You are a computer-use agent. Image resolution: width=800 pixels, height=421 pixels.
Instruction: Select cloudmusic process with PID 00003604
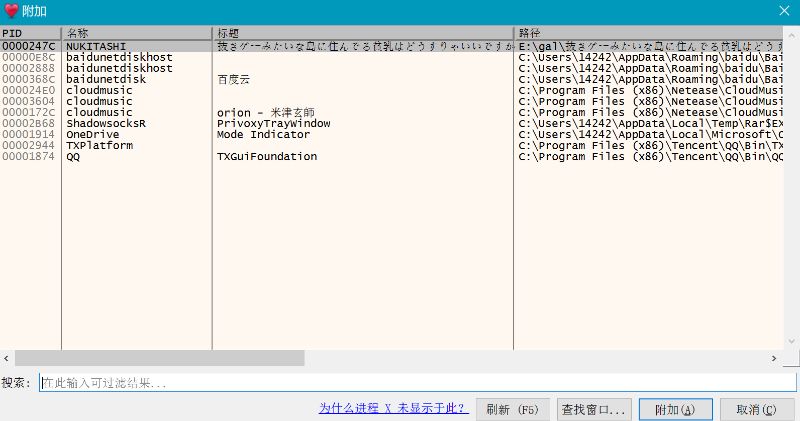click(x=391, y=102)
